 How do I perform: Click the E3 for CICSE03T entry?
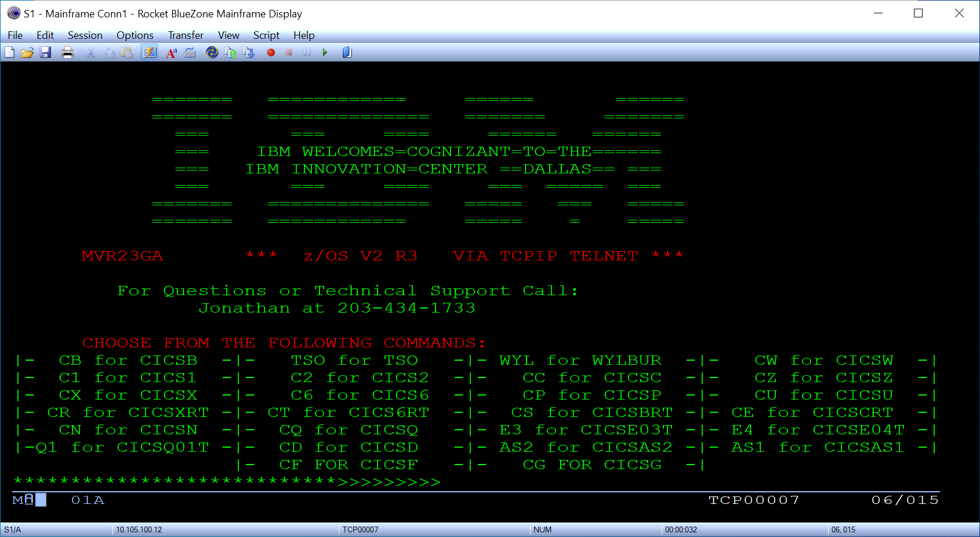pos(586,430)
